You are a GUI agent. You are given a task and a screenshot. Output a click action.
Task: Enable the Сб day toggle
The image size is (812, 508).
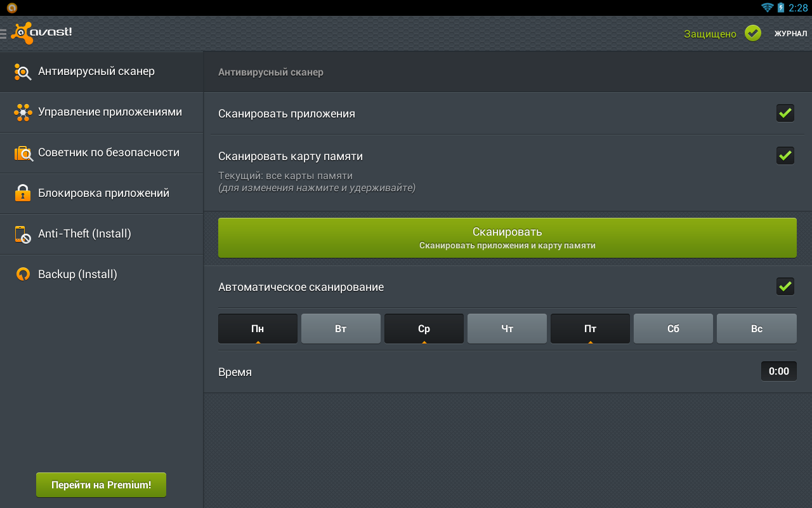(x=673, y=329)
